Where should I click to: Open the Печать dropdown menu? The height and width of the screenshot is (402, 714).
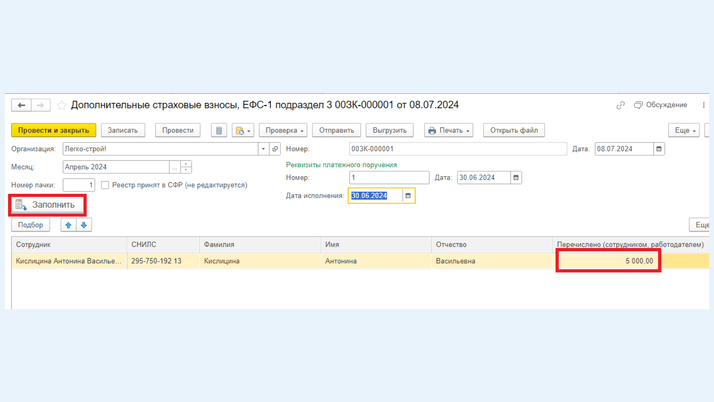[x=448, y=130]
